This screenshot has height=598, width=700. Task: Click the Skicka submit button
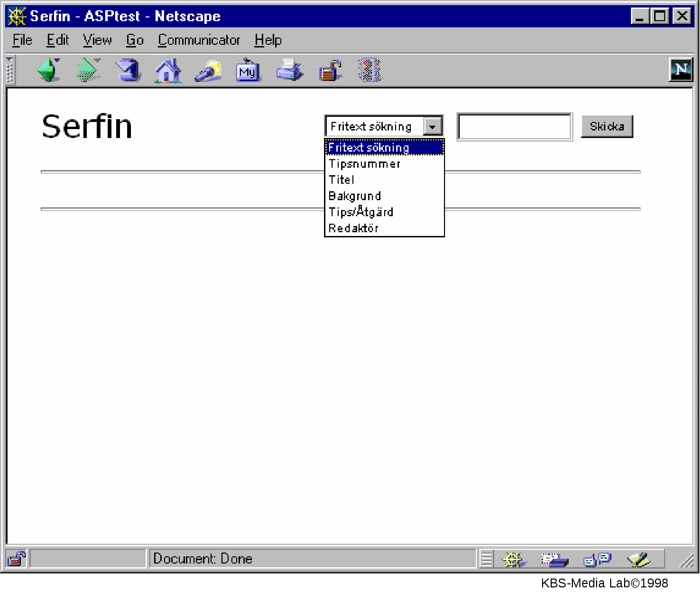[x=607, y=126]
